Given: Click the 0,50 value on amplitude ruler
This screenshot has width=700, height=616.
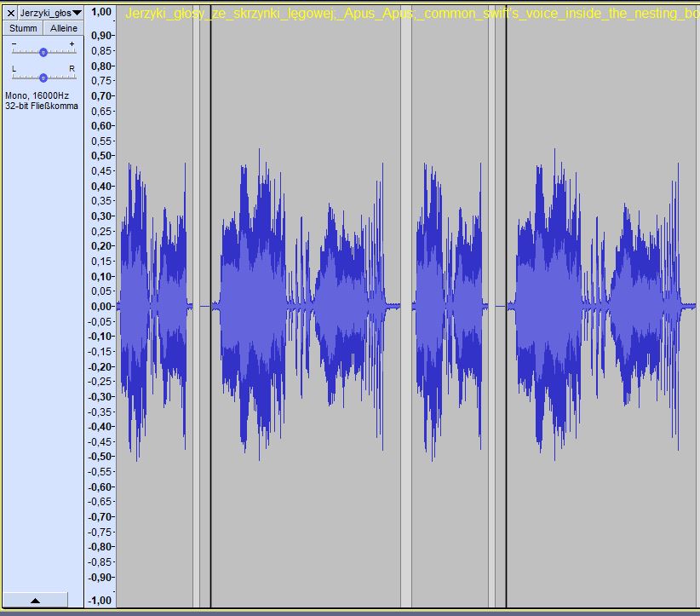Looking at the screenshot, I should pos(100,156).
